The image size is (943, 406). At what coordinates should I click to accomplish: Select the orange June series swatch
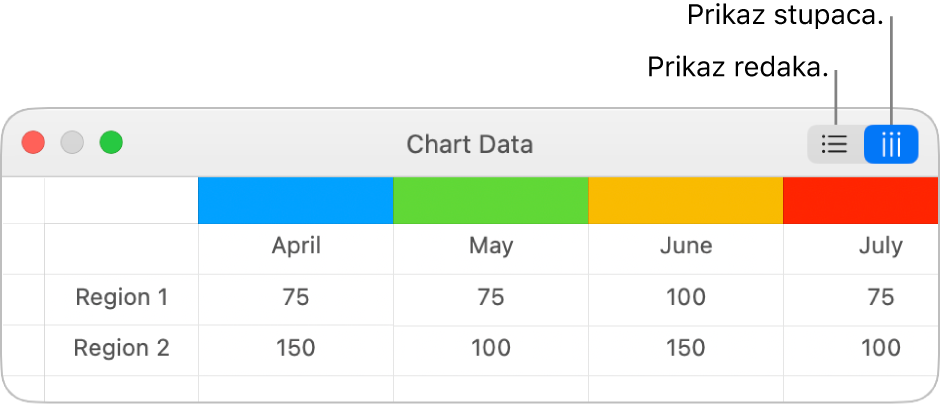(x=686, y=200)
